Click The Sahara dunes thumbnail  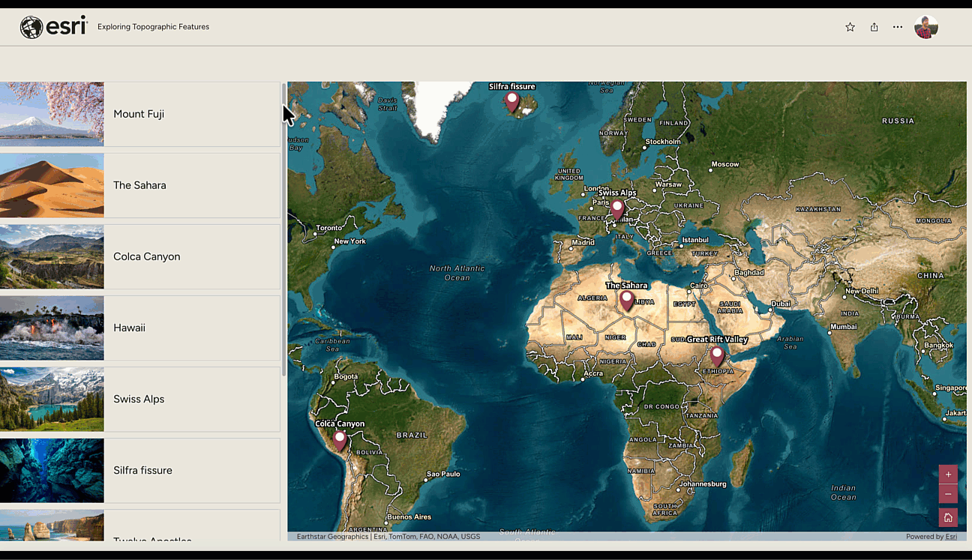click(x=52, y=185)
